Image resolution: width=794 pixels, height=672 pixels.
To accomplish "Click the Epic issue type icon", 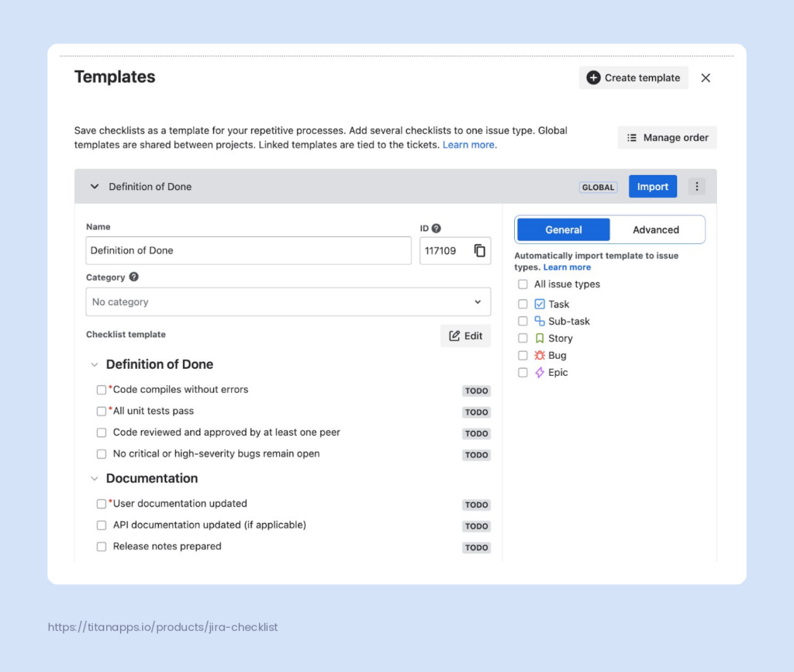I will (540, 373).
